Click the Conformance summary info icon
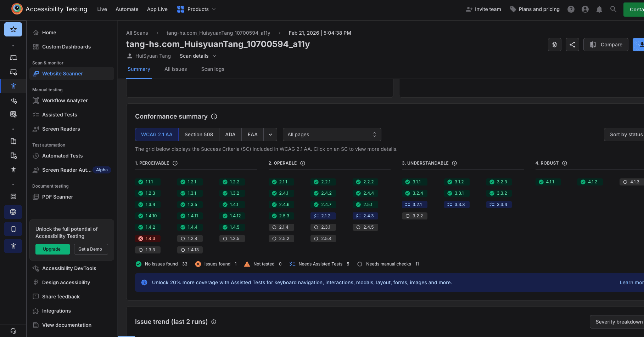This screenshot has height=337, width=644. click(214, 116)
